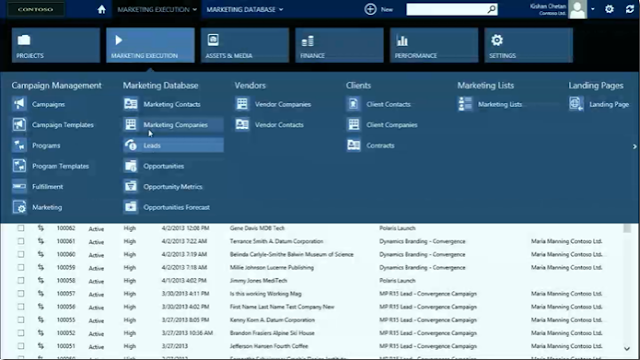Viewport: 640px width, 360px height.
Task: Click the Vendor Companies link
Action: coord(283,104)
